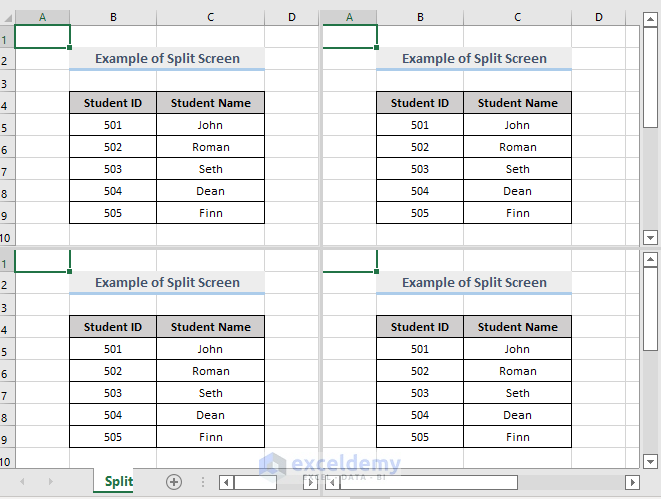661x499 pixels.
Task: Click the left pane's horizontal scroll left arrow
Action: tap(226, 482)
